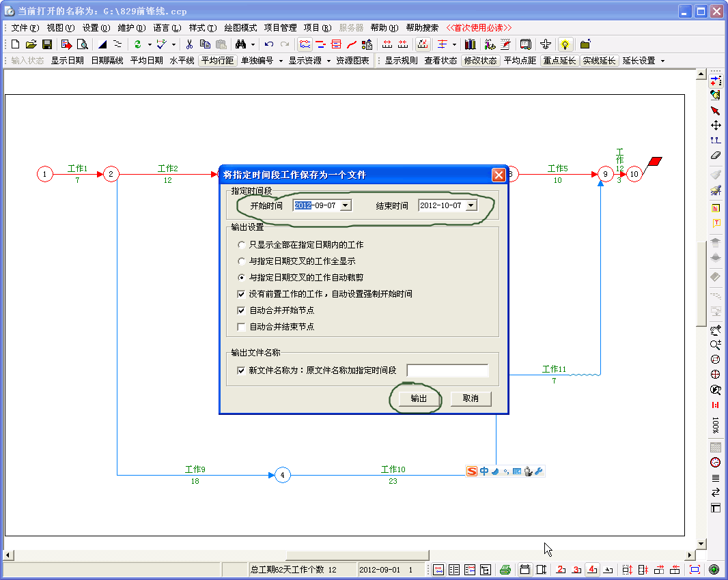Screen dimensions: 728x580
Task: Click the '<<首次使用必读>>' link
Action: tap(479, 28)
